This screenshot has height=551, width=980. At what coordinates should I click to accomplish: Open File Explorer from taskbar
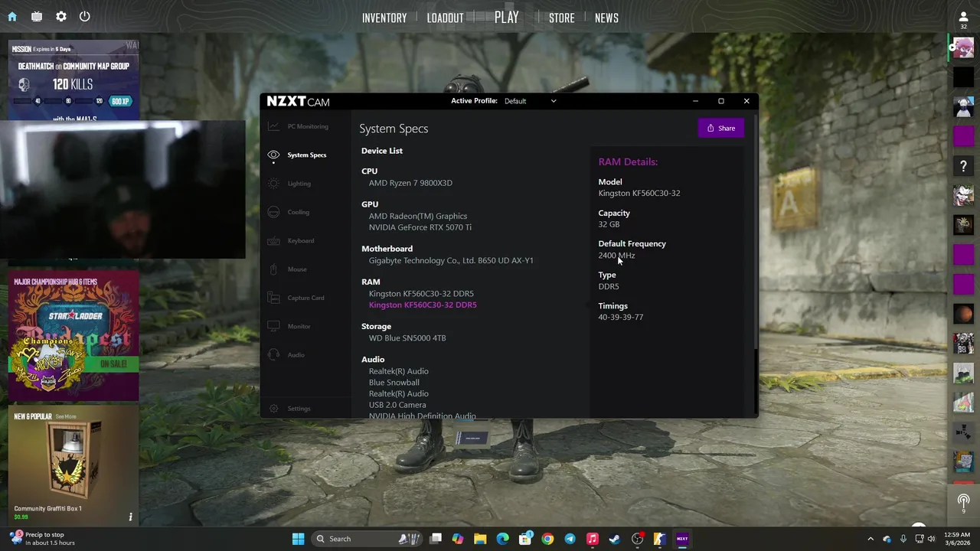(480, 539)
